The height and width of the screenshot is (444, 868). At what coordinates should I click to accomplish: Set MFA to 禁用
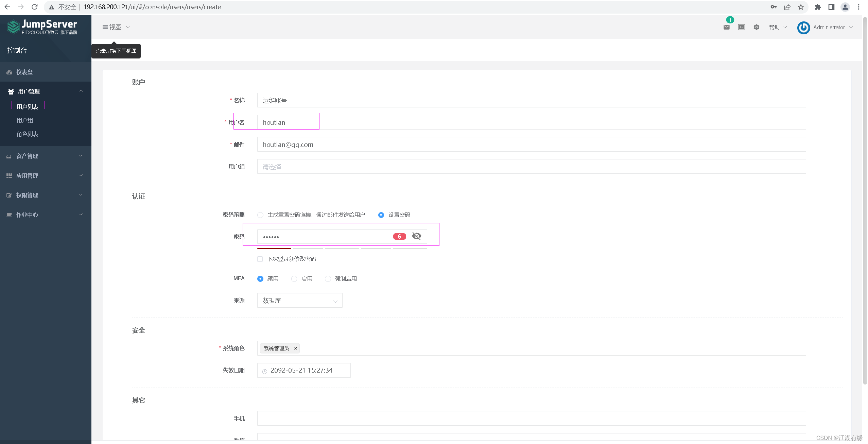(260, 279)
